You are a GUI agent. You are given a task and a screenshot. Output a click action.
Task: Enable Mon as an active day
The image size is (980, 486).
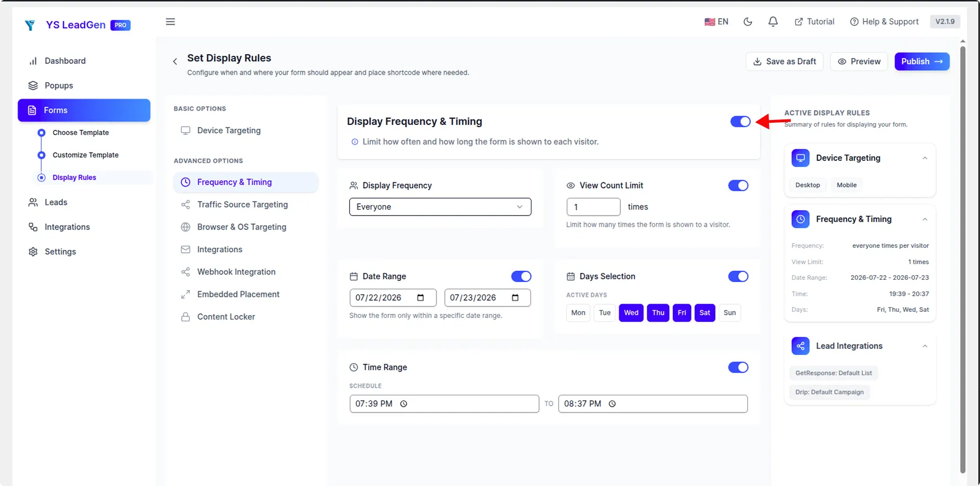(578, 313)
